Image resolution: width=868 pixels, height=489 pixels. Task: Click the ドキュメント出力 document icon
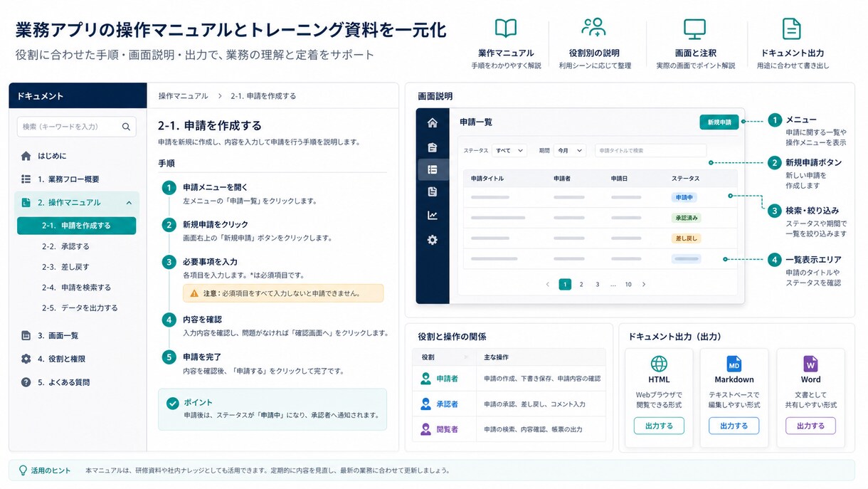coord(791,28)
